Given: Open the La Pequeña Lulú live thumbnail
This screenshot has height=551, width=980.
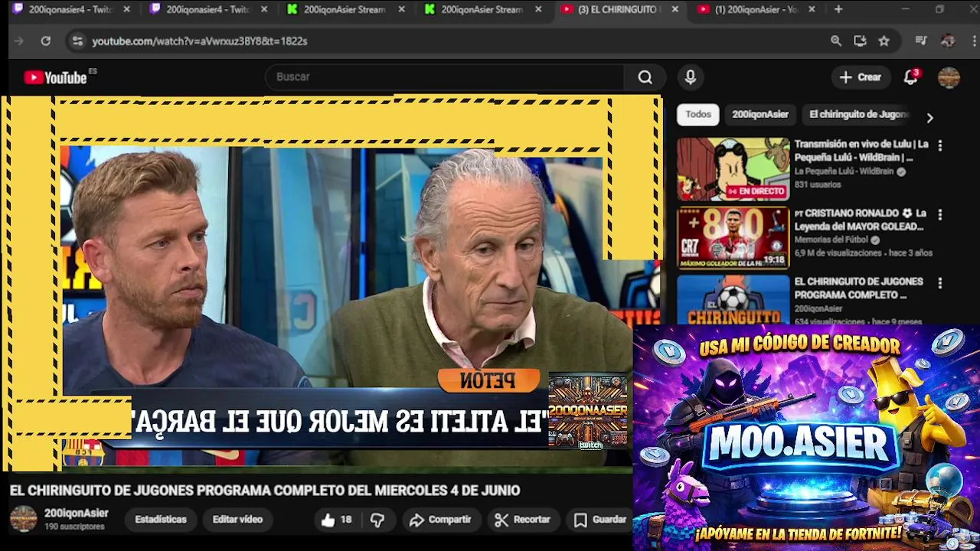Looking at the screenshot, I should (x=733, y=169).
